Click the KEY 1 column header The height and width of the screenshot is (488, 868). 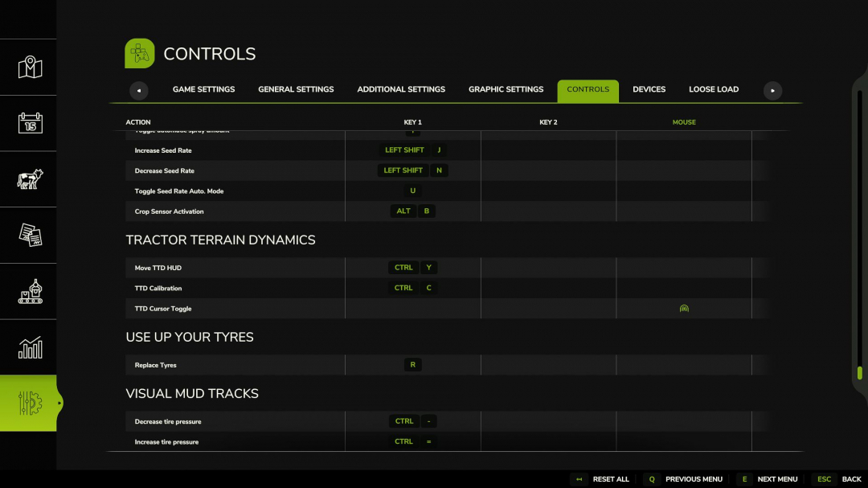(412, 122)
